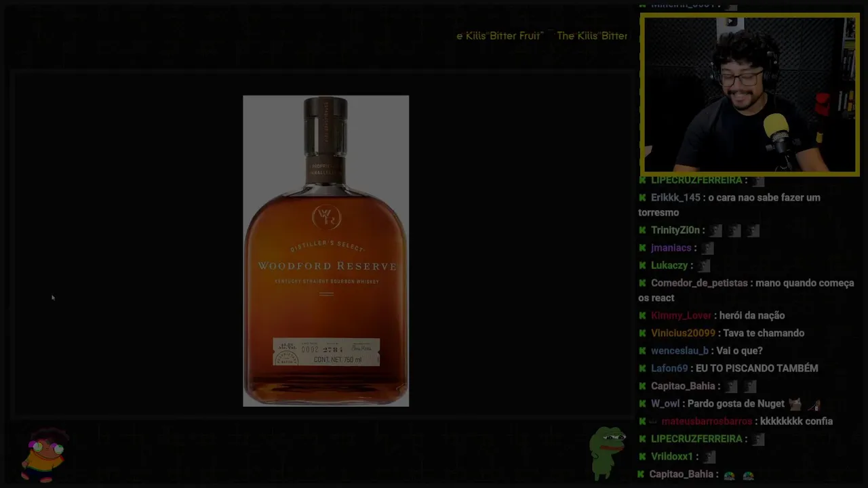This screenshot has height=488, width=868.
Task: Select message 'herói da nação'
Action: [751, 316]
